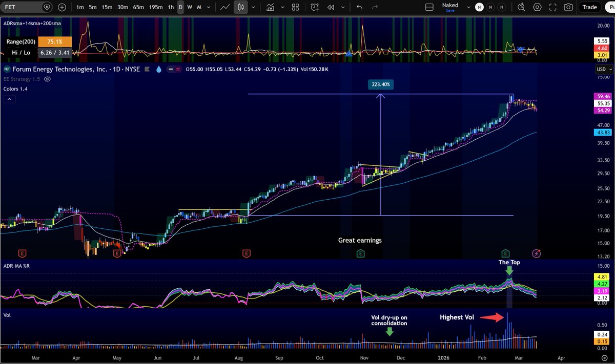Open the quick search icon
615x364 pixels.
pyautogui.click(x=522, y=7)
